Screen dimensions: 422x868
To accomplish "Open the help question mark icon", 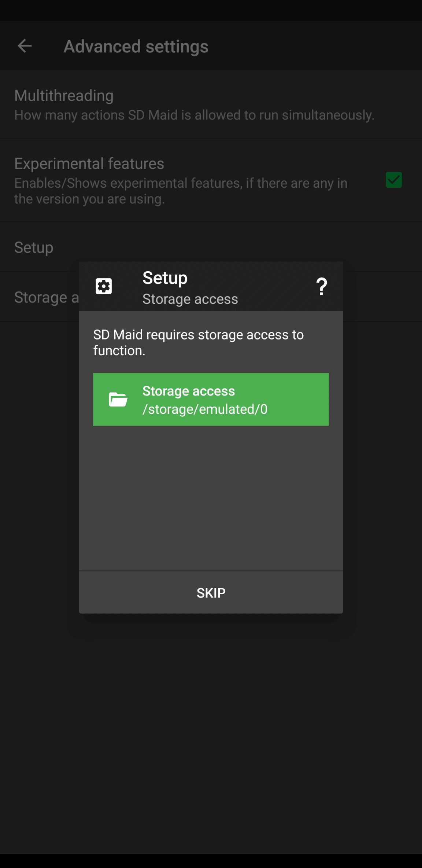I will (x=321, y=286).
